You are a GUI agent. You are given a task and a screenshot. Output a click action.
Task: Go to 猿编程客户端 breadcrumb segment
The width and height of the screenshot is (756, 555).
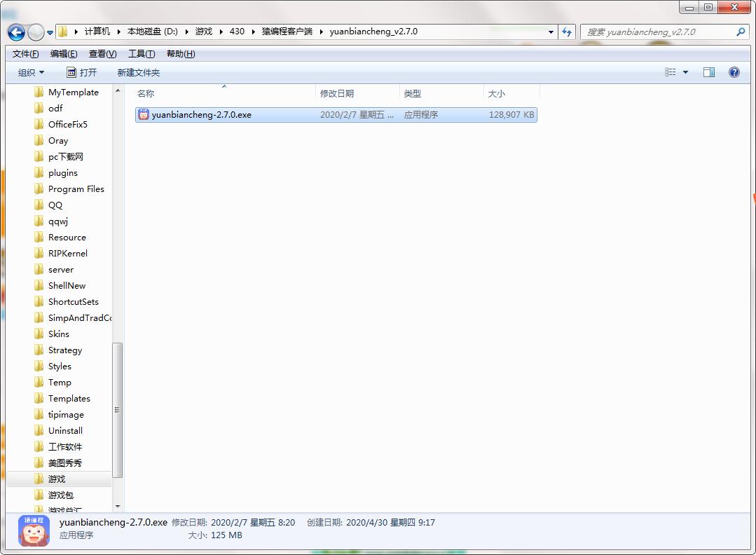[287, 32]
